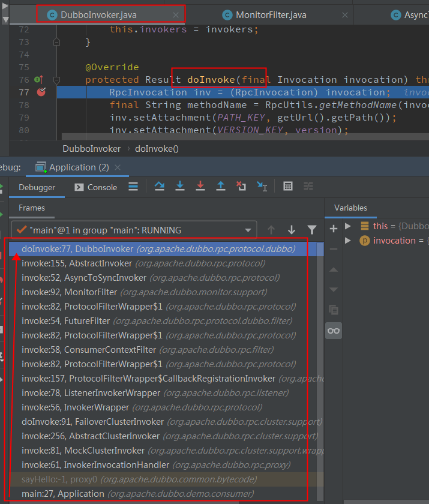Expand the 'invocation' variable node
The image size is (429, 504).
(347, 241)
